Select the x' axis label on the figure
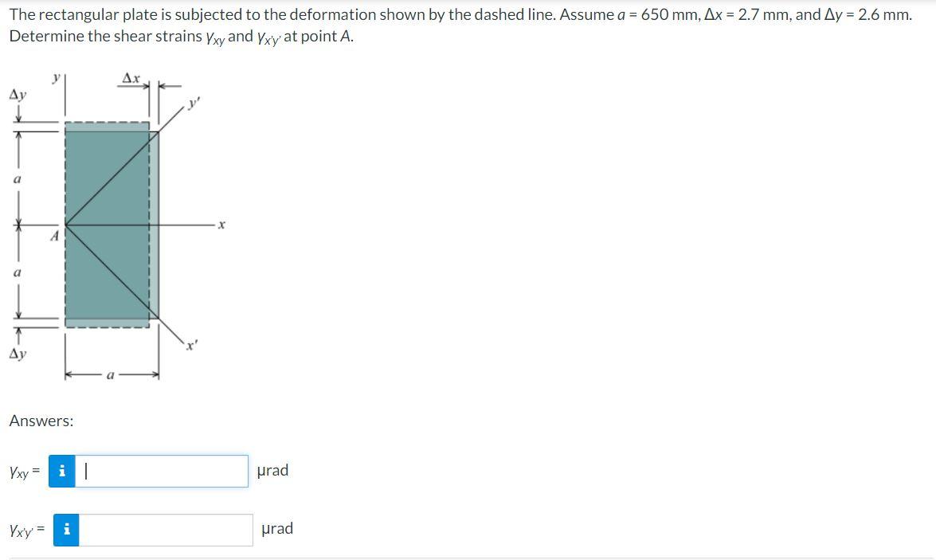The image size is (936, 560). point(190,347)
